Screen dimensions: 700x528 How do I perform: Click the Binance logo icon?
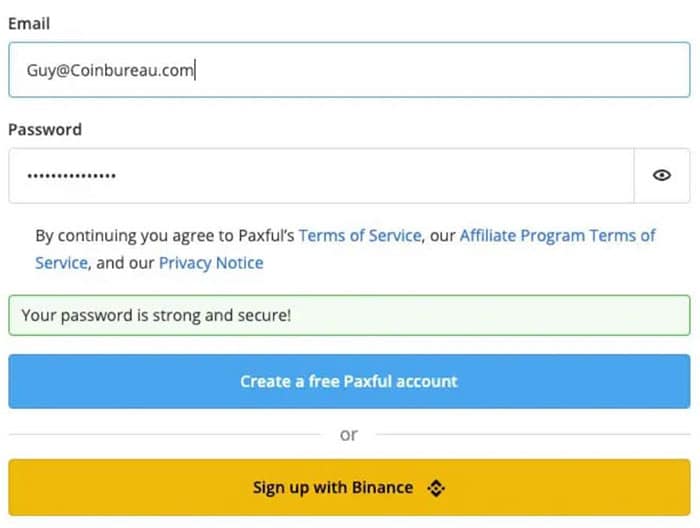click(x=435, y=488)
